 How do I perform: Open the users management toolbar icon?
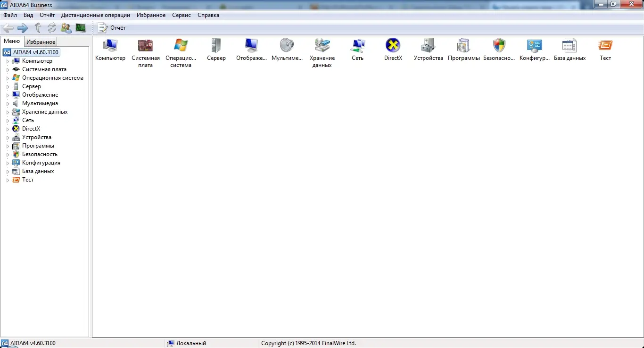66,28
